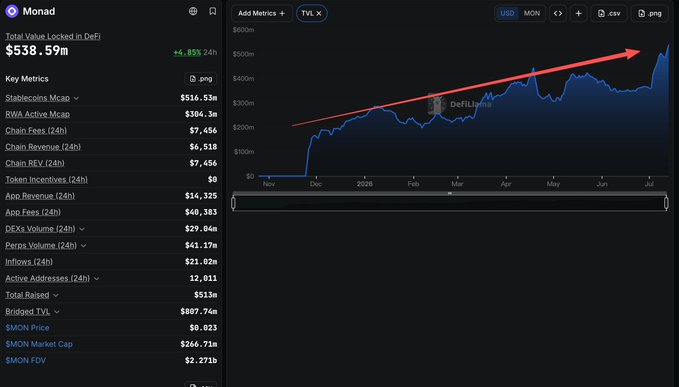Open the globe website icon
The image size is (679, 387).
point(193,11)
